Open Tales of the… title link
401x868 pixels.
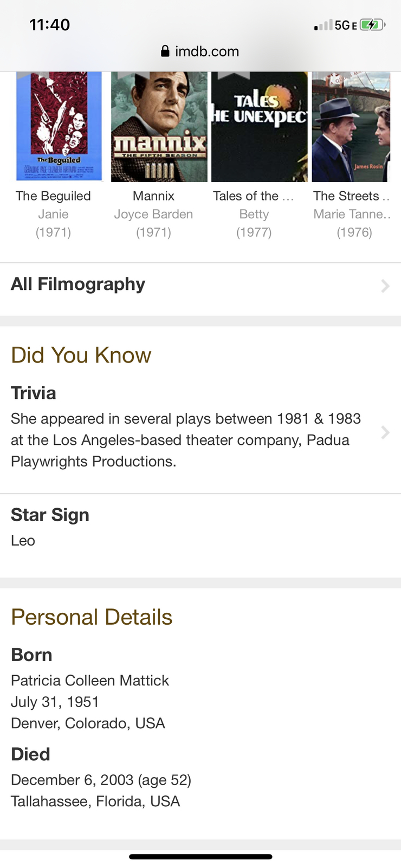click(x=254, y=196)
